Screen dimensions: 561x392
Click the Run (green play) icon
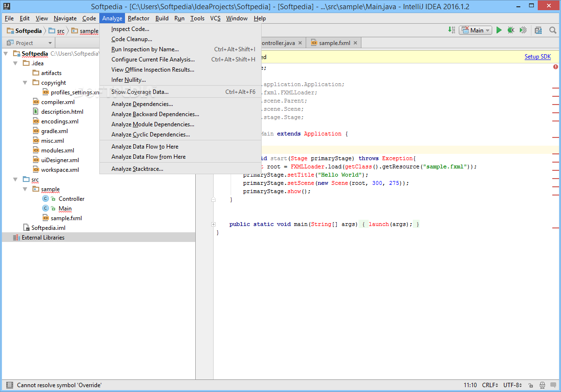click(x=499, y=30)
